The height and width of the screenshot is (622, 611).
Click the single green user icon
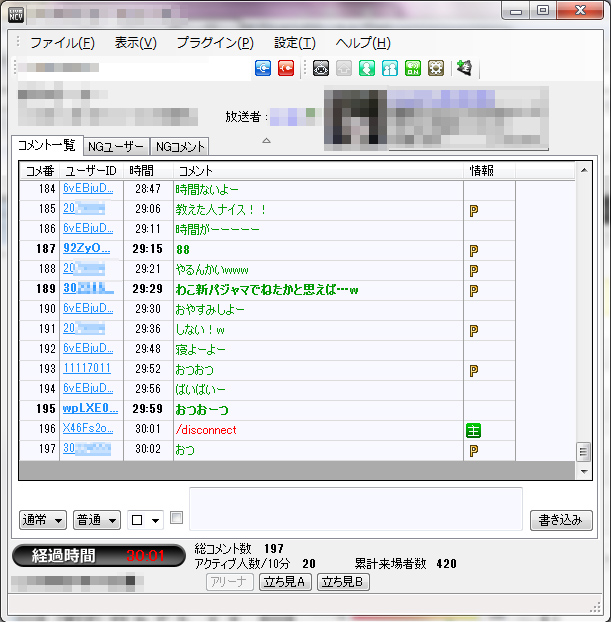(367, 69)
